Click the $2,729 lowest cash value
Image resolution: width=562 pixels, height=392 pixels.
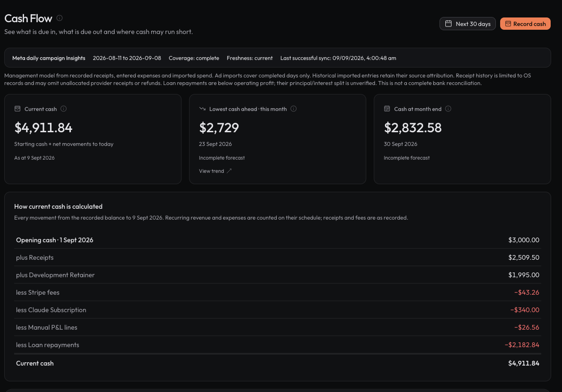(x=219, y=128)
